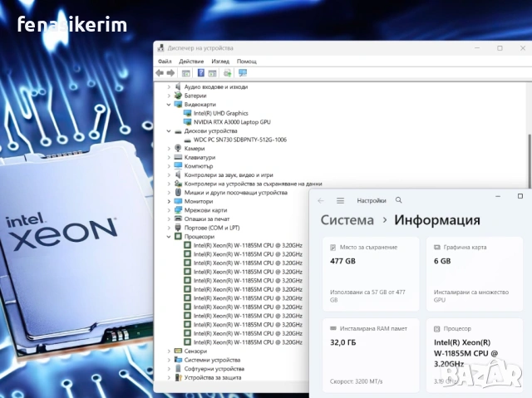Click the back arrow in Settings window

coord(321,201)
